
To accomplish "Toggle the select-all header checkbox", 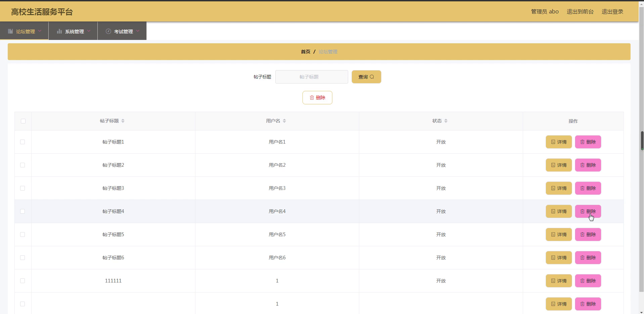I will pyautogui.click(x=23, y=121).
